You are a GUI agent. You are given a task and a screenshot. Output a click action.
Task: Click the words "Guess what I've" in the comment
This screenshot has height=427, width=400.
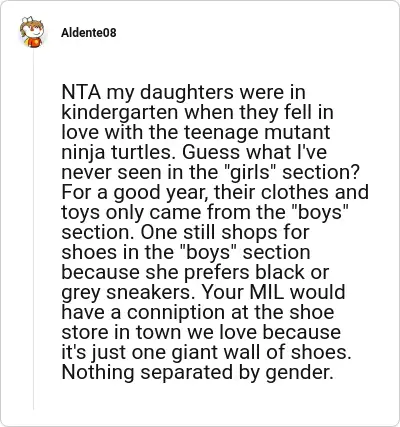click(255, 152)
